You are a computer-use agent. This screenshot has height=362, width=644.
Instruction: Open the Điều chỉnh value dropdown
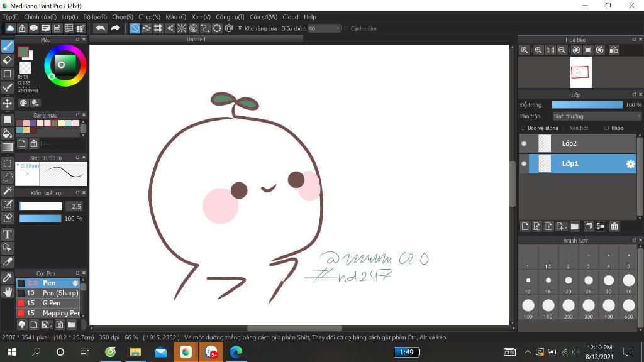(x=325, y=28)
